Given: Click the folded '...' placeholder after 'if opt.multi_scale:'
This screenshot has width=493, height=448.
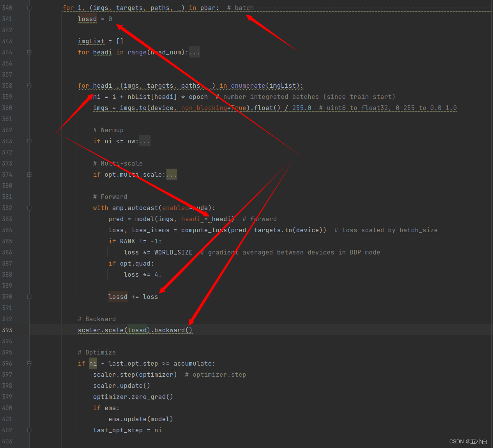Looking at the screenshot, I should (x=172, y=174).
